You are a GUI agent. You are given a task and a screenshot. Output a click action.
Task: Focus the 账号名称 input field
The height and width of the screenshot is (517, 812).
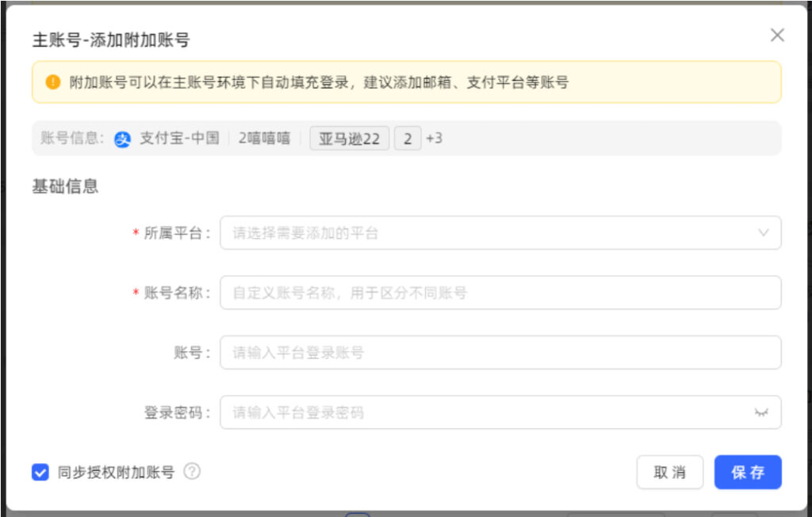click(x=500, y=293)
